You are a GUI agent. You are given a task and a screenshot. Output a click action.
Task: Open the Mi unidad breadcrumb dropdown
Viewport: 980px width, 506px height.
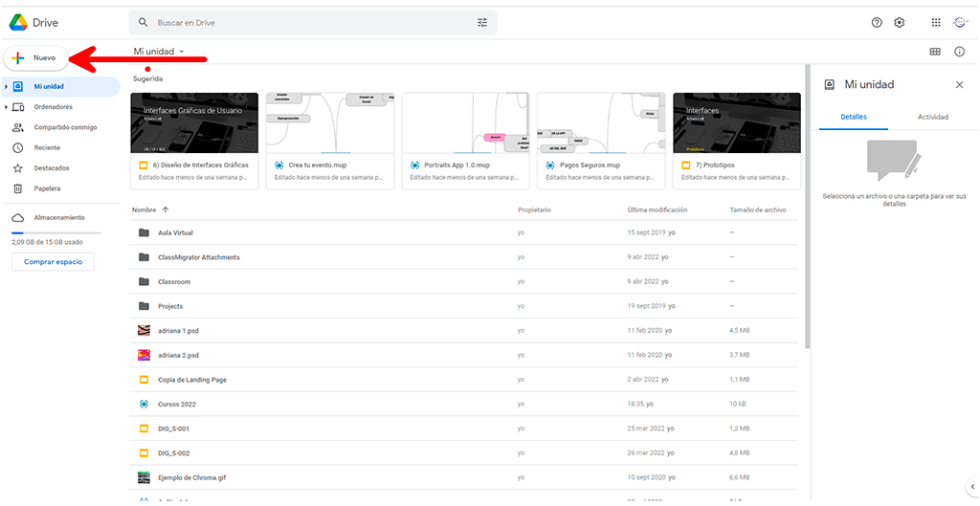(x=160, y=52)
